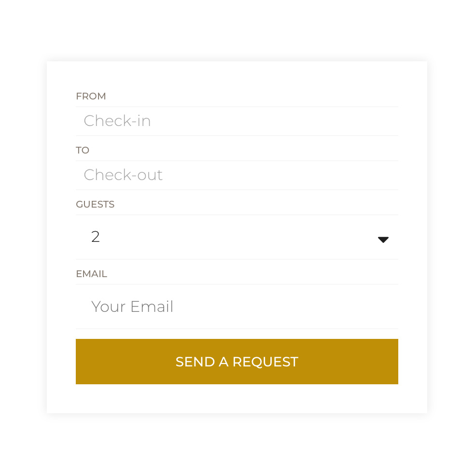The height and width of the screenshot is (476, 476).
Task: Click the Your Email placeholder text
Action: pos(132,307)
